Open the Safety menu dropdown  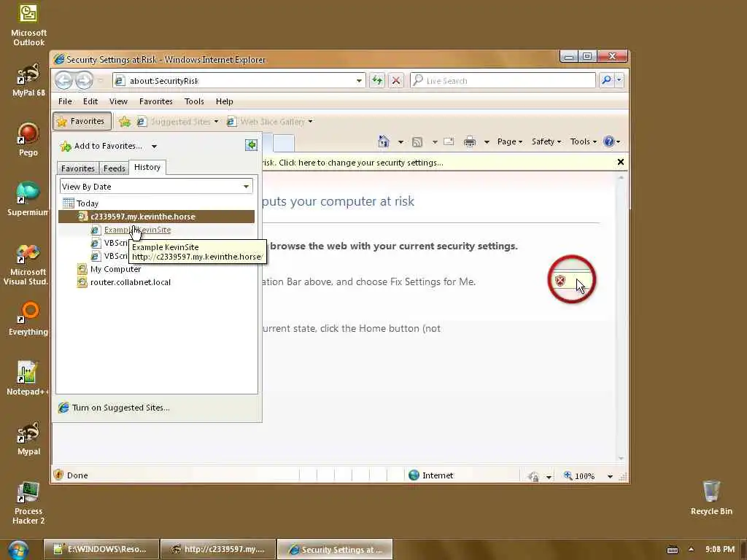(546, 141)
